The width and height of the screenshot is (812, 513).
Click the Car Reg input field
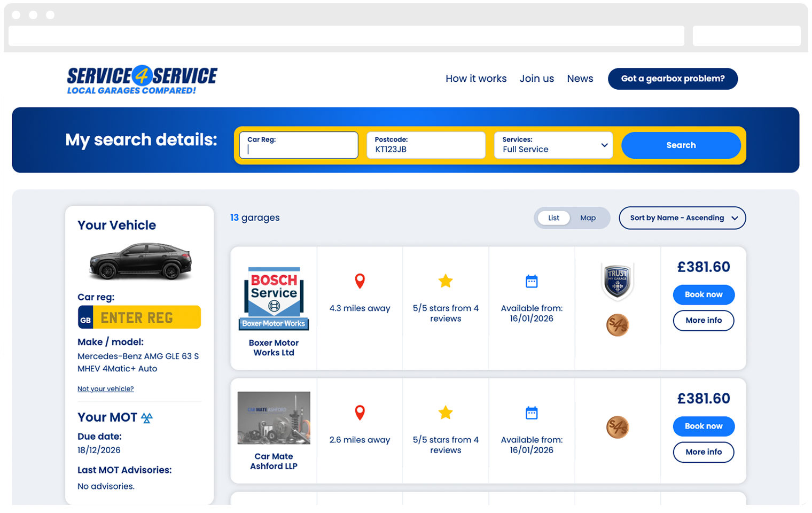click(299, 145)
